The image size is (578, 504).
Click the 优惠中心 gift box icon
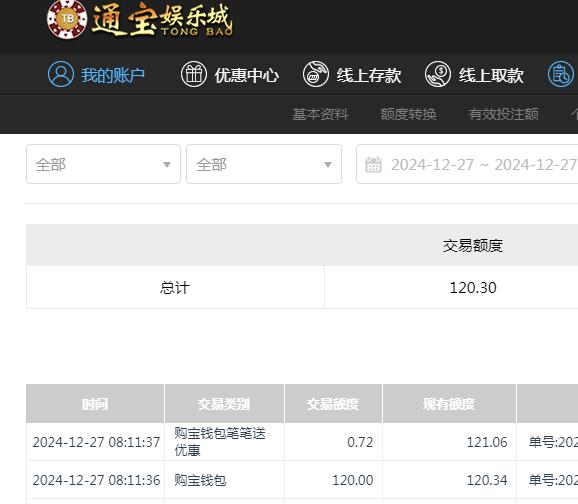[194, 74]
